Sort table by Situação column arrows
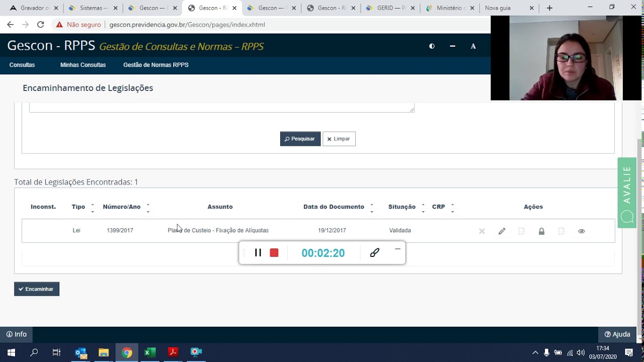 point(423,208)
